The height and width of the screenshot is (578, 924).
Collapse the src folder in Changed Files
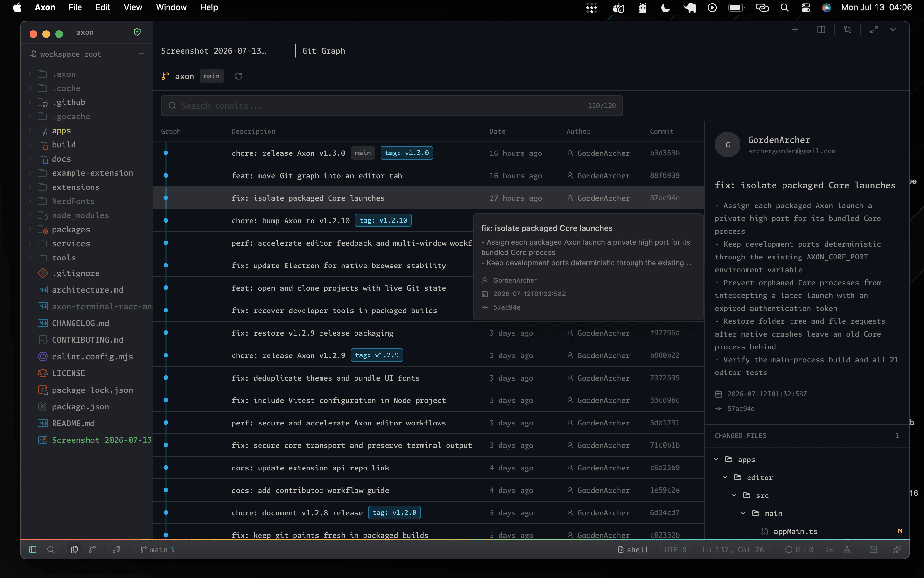734,495
